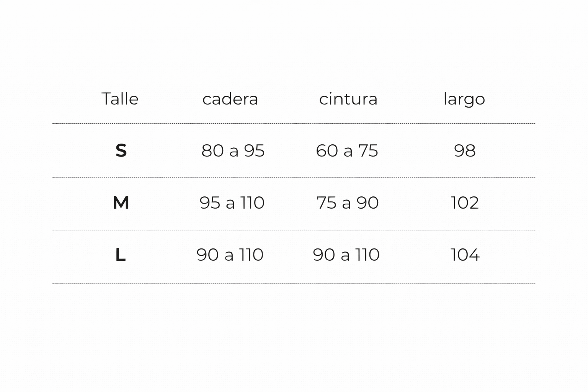Click the '80 a 95' cadera value

pyautogui.click(x=233, y=150)
